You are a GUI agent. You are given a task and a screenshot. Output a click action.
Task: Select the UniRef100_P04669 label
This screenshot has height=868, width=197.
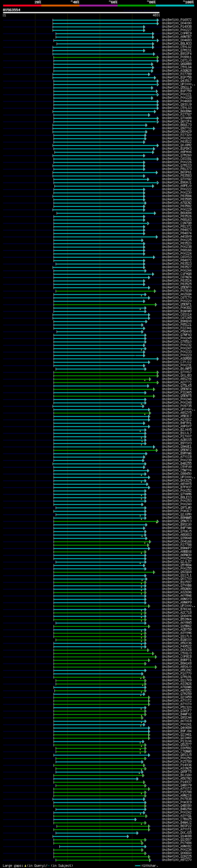coord(176,101)
